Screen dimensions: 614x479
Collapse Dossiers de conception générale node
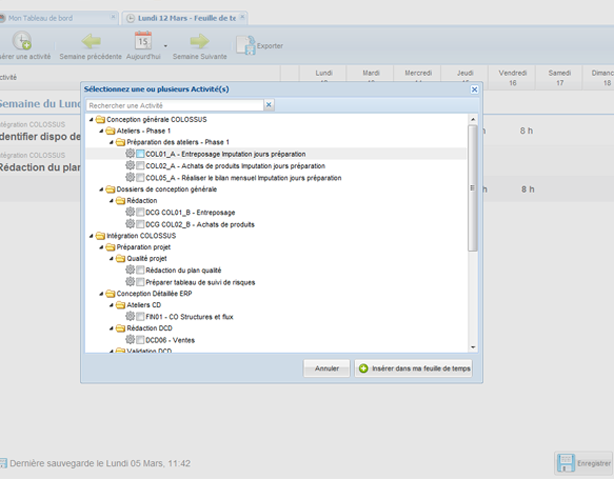click(x=101, y=190)
